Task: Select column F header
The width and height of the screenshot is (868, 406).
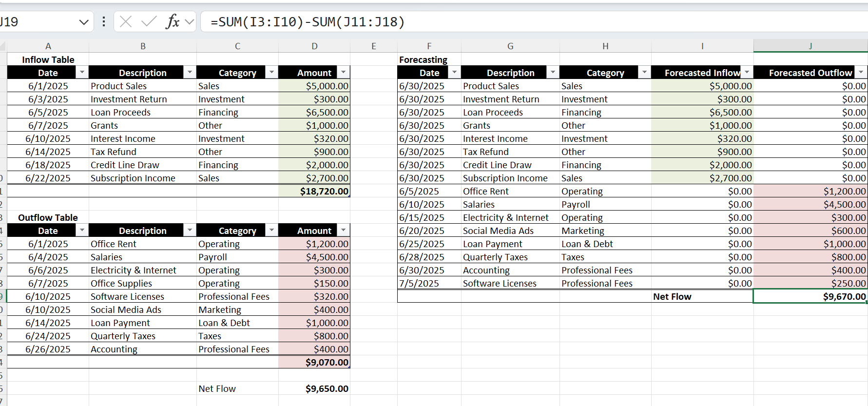Action: click(x=429, y=46)
